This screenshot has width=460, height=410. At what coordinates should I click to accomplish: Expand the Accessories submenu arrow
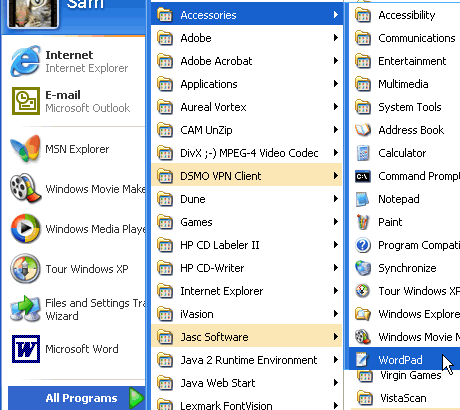coord(336,15)
